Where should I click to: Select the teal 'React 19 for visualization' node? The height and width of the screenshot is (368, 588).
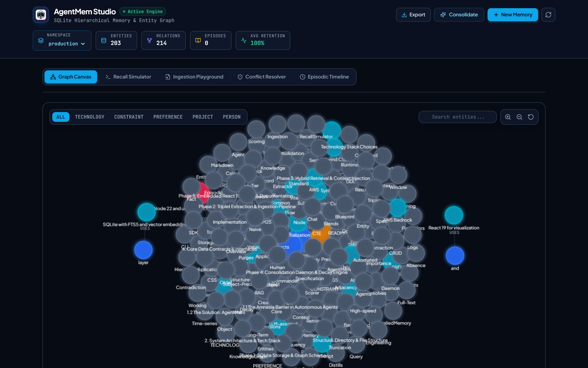(454, 215)
